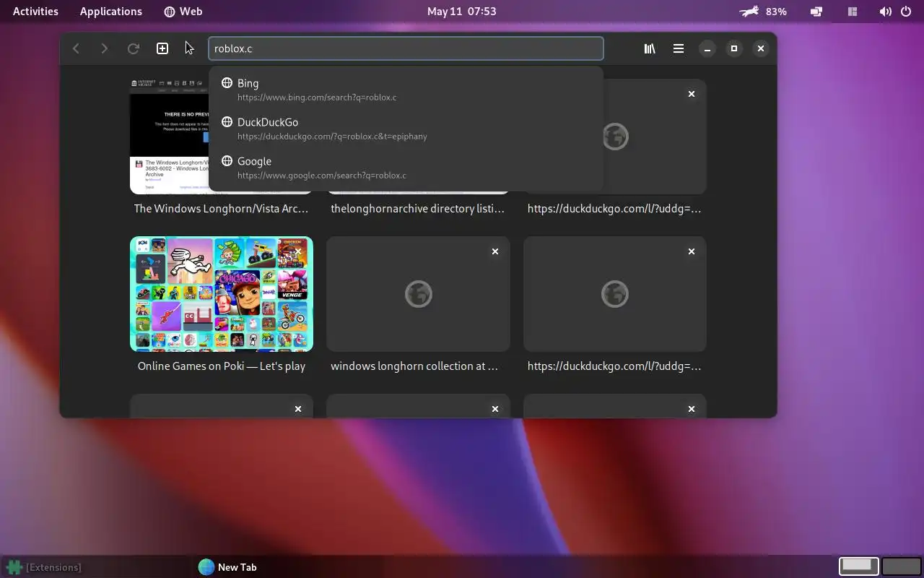Go back to the previous page
This screenshot has height=578, width=924.
tap(76, 48)
